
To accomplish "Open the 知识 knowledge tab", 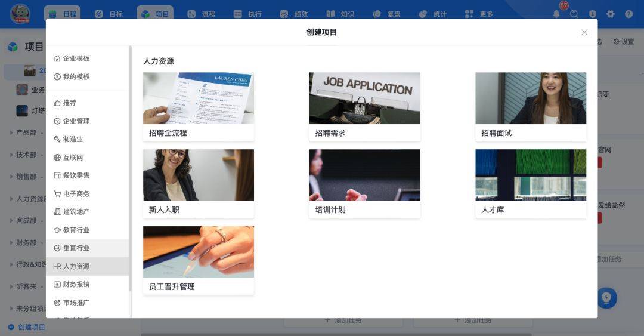I will [x=340, y=14].
